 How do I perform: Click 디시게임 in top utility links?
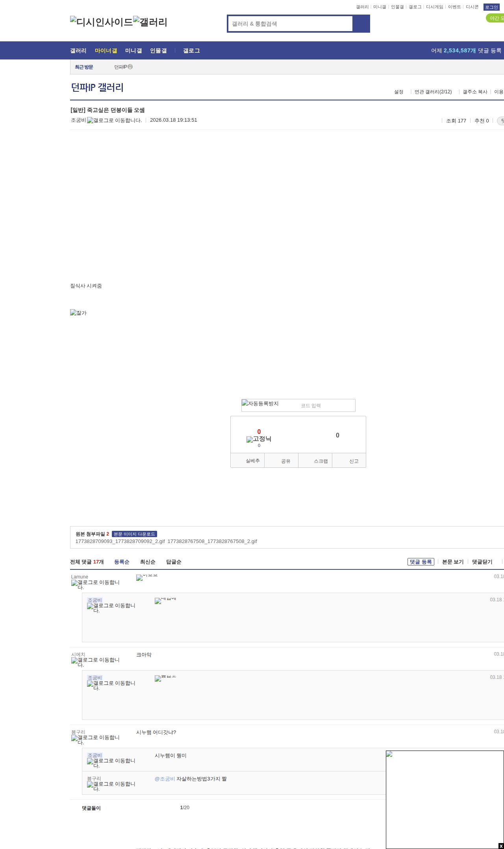pos(434,7)
